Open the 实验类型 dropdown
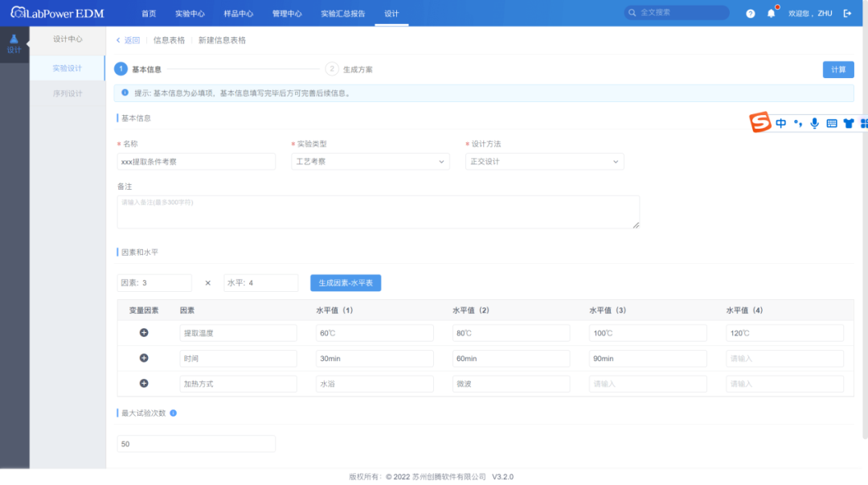 [x=371, y=162]
